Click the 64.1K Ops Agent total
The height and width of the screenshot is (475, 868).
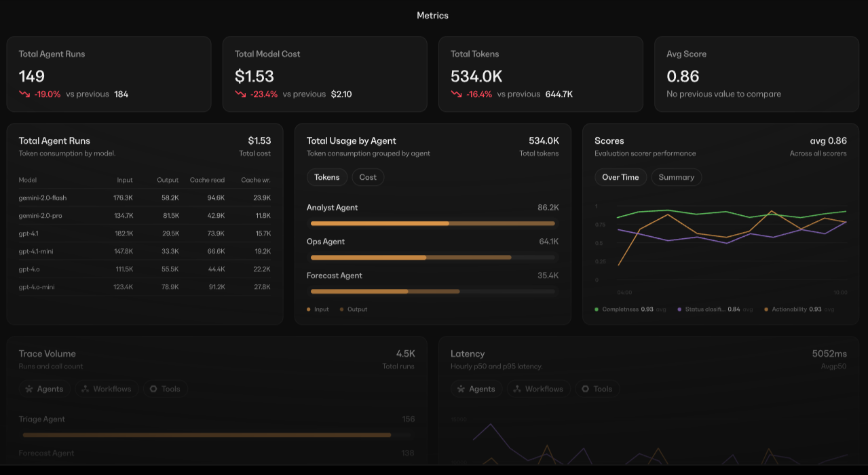[x=549, y=242]
